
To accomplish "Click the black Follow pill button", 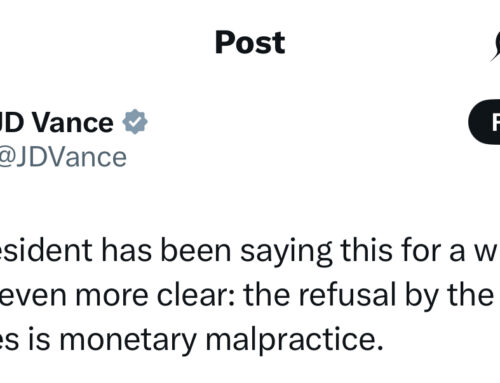I will point(484,122).
